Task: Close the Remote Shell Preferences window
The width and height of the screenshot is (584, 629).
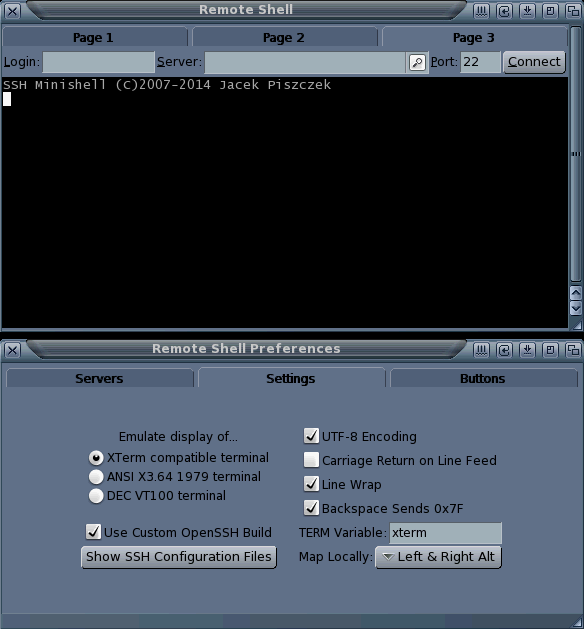Action: point(12,350)
